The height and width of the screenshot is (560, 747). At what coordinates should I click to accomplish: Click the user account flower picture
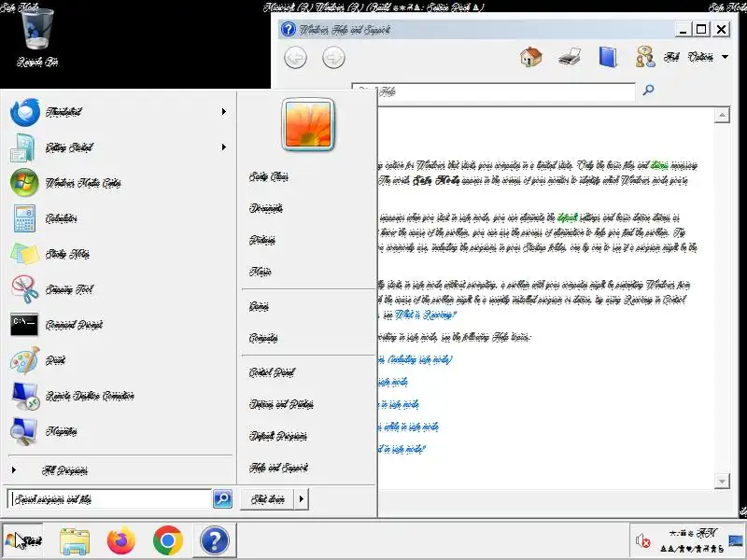(x=308, y=125)
